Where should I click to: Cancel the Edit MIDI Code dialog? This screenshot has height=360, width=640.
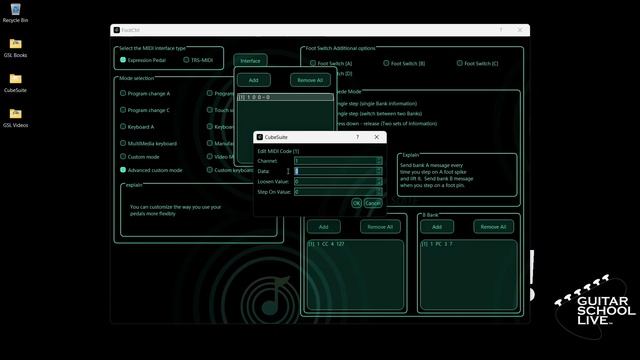pos(373,203)
